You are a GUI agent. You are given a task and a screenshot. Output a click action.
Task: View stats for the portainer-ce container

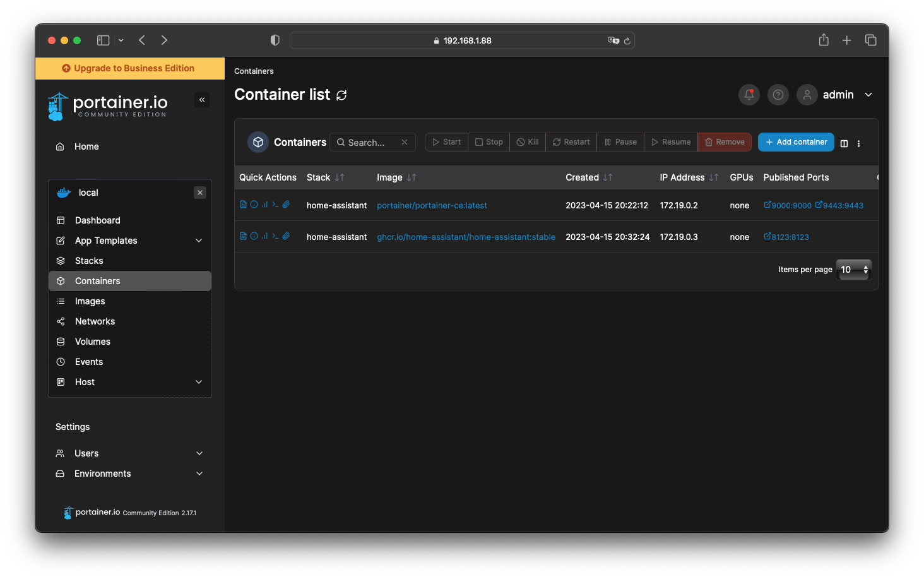(x=264, y=204)
